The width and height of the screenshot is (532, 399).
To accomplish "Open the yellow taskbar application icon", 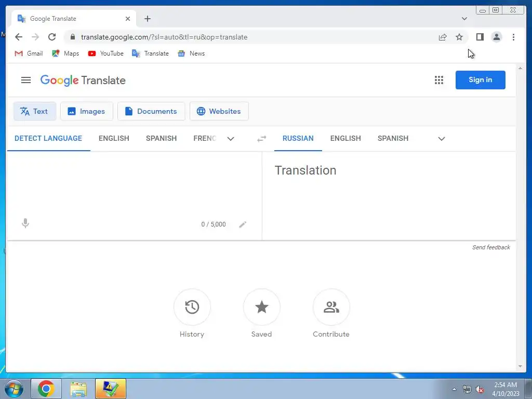I will 111,389.
